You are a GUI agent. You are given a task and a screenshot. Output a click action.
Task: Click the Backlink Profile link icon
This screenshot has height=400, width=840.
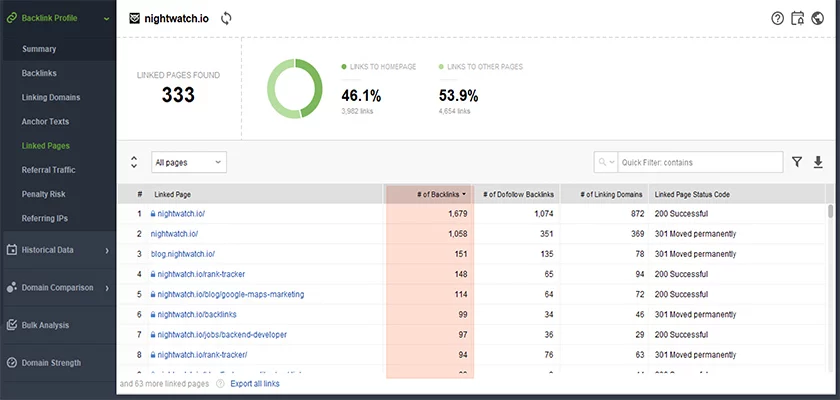tap(11, 18)
